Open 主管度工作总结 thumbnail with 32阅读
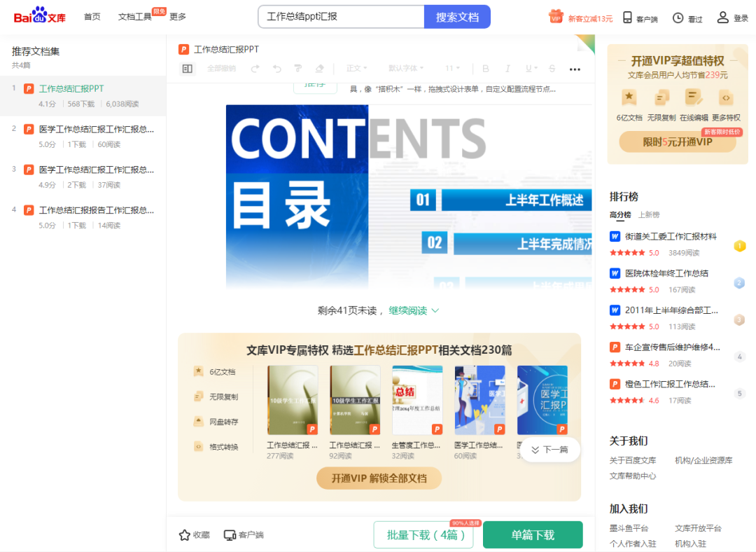The image size is (756, 552). 417,400
